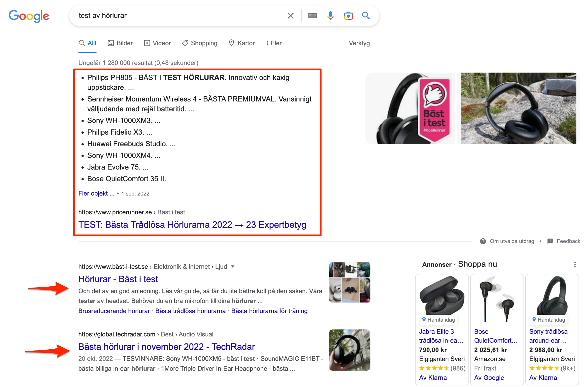Viewport: 588px width, 387px height.
Task: Clear the search box with the X icon
Action: (291, 16)
